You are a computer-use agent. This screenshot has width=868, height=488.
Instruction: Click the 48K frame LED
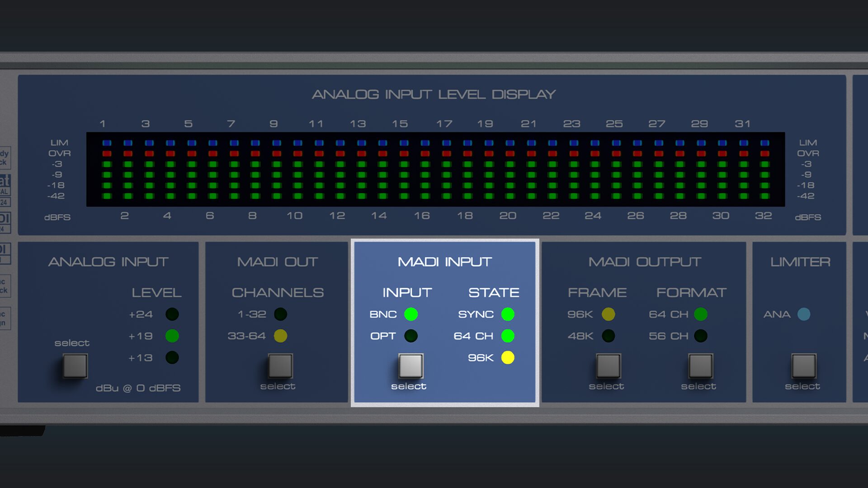(608, 336)
